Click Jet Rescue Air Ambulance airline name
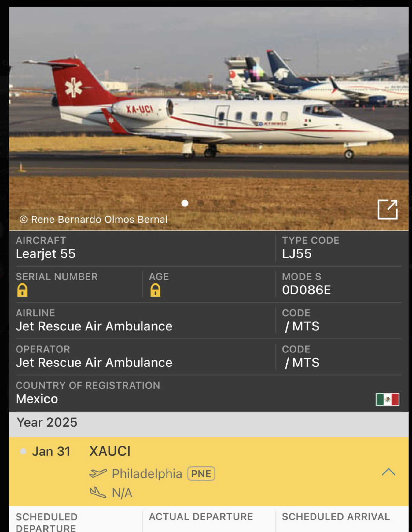412x532 pixels. pos(94,326)
